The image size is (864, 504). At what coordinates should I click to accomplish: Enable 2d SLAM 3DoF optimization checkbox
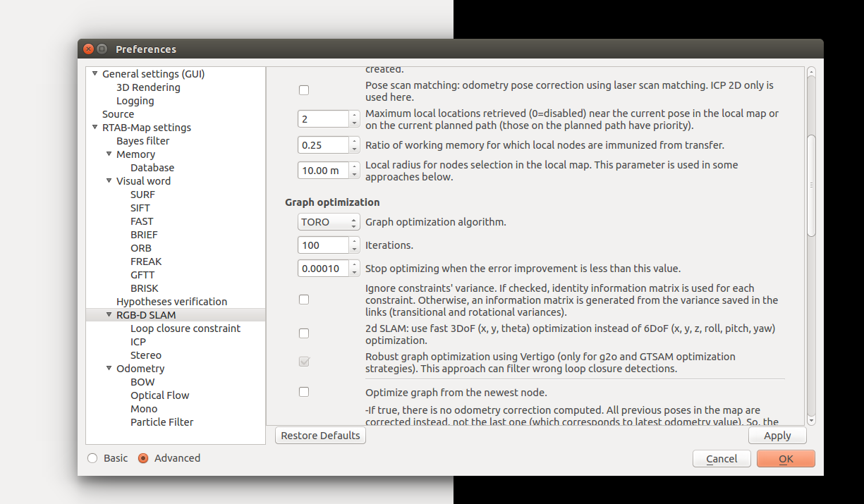click(x=304, y=333)
